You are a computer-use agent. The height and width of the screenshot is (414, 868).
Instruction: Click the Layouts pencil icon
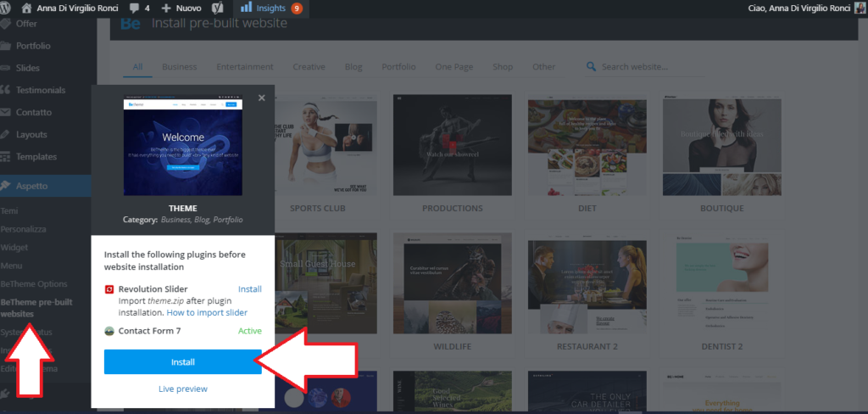point(6,134)
